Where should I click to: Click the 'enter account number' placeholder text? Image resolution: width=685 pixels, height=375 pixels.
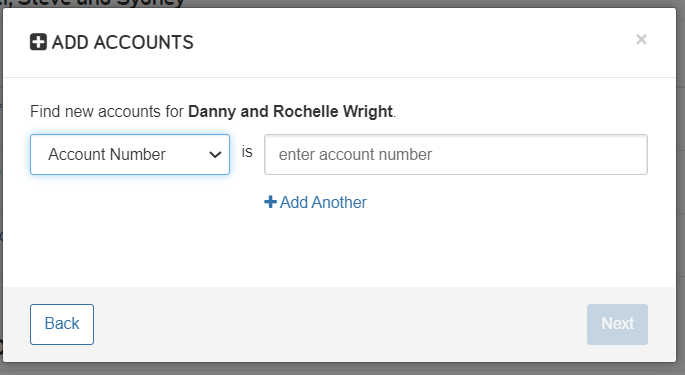click(x=355, y=155)
